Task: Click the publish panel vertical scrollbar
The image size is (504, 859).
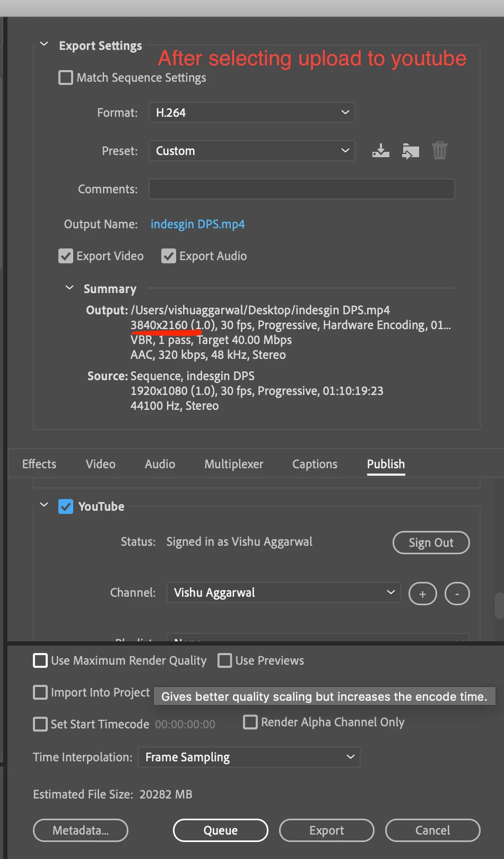Action: (x=499, y=606)
